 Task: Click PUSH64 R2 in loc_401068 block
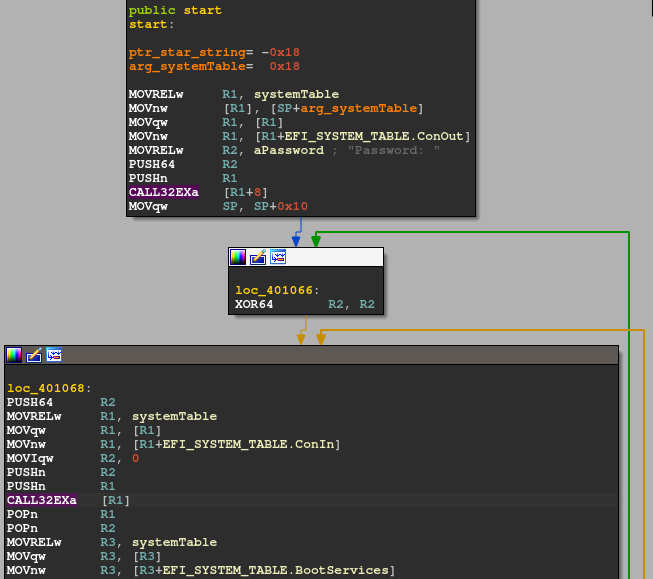click(61, 402)
